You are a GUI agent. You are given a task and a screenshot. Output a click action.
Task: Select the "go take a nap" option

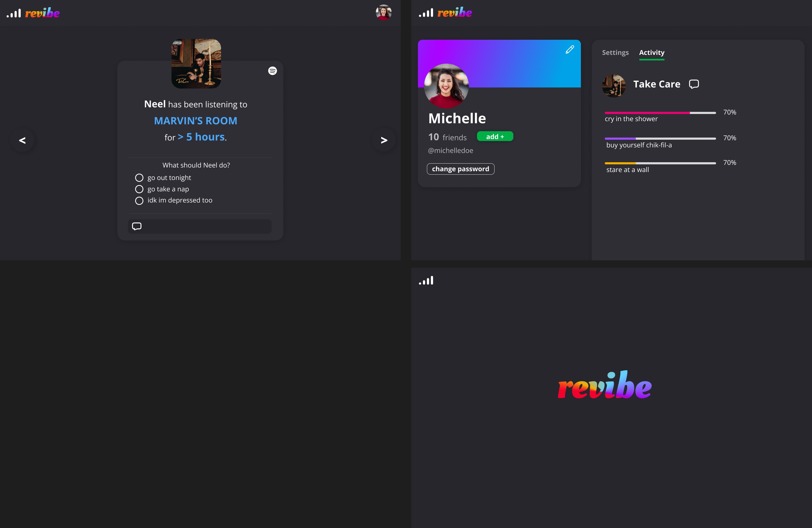[139, 189]
